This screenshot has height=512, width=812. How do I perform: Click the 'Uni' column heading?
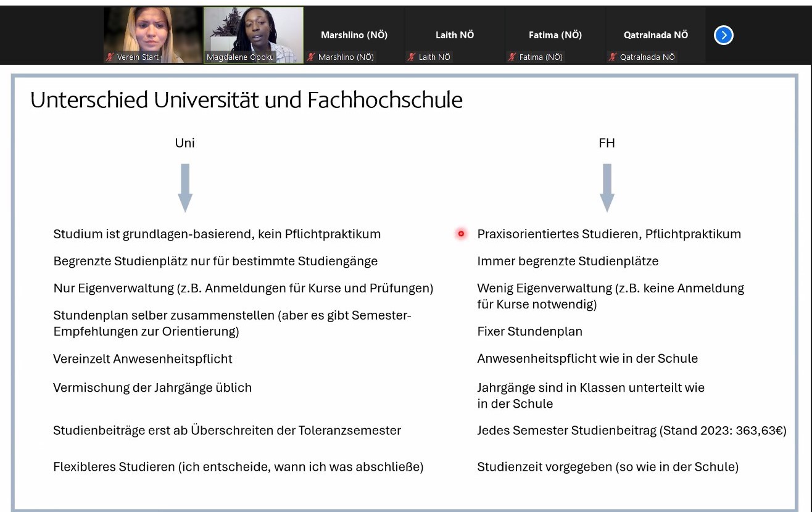click(x=184, y=143)
